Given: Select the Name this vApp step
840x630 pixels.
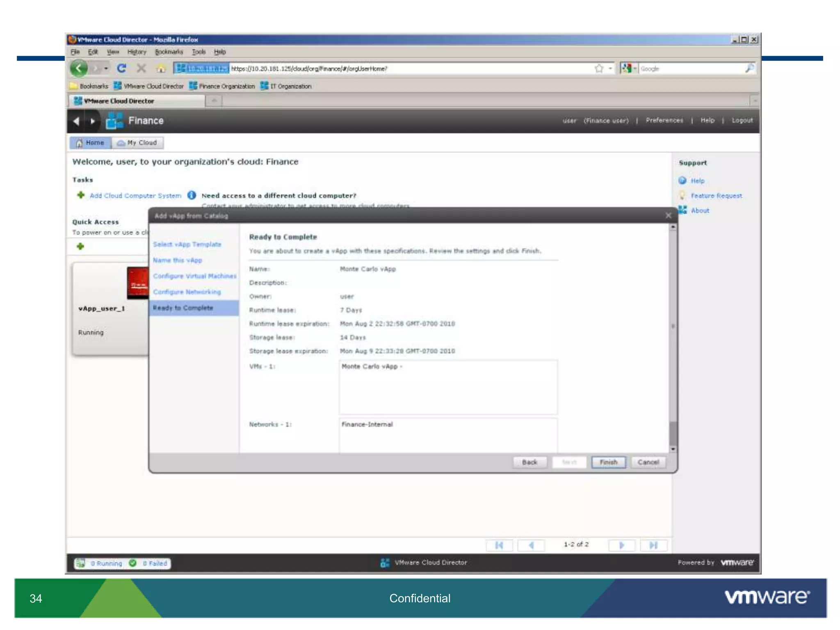Looking at the screenshot, I should pyautogui.click(x=178, y=260).
